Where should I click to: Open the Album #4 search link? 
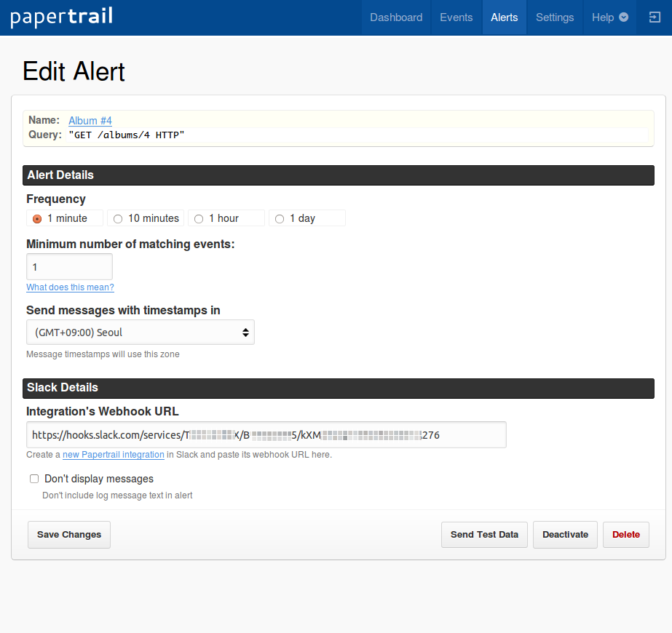click(90, 121)
